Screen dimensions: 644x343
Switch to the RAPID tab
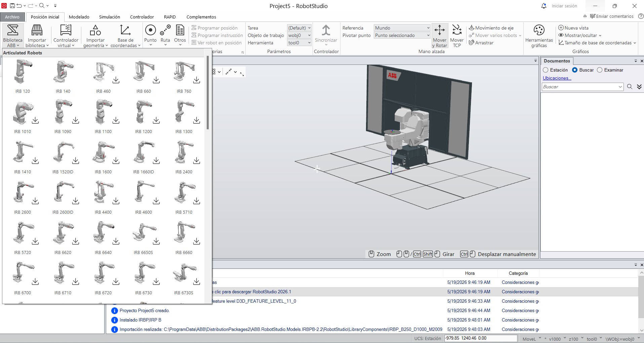tap(170, 17)
